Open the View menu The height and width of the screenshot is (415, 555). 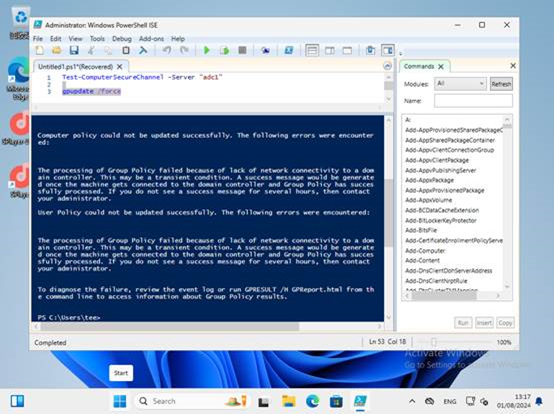pos(75,39)
